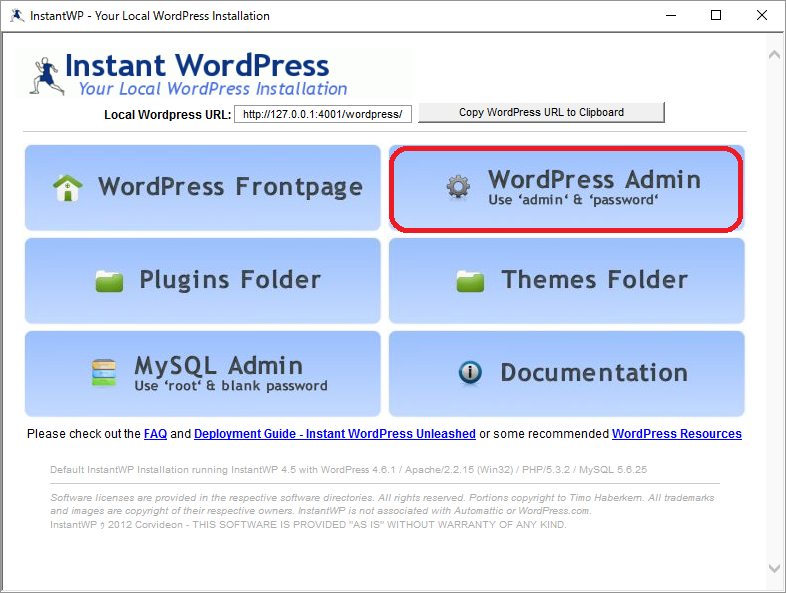Follow the FAQ link
Image resolution: width=786 pixels, height=593 pixels.
(x=155, y=434)
